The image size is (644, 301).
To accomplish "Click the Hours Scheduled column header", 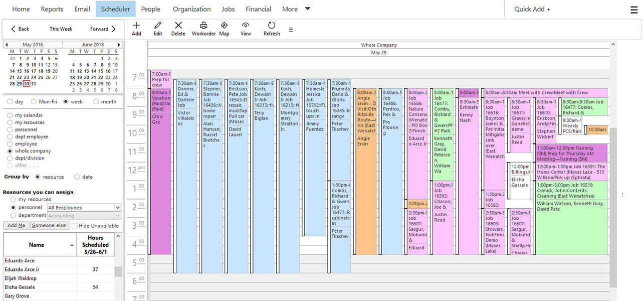I will click(95, 245).
